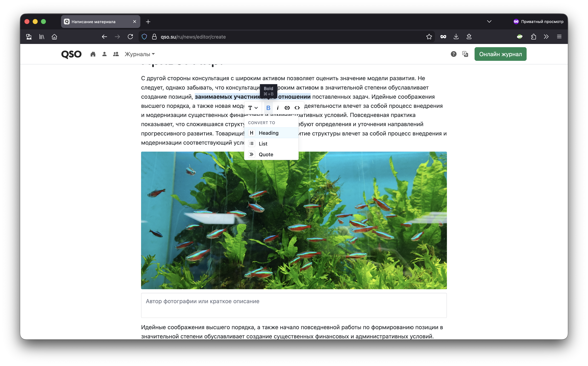This screenshot has width=588, height=366.
Task: Expand the text type converter dropdown
Action: 253,108
